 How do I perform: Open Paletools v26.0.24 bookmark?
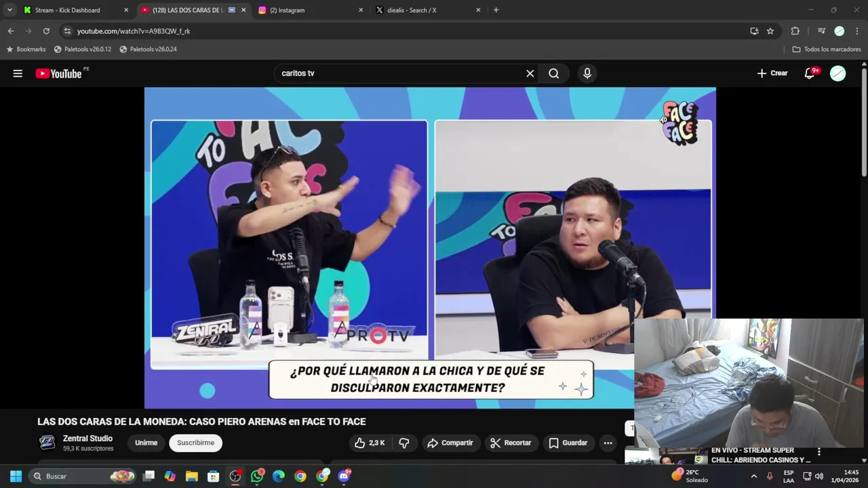coord(148,49)
